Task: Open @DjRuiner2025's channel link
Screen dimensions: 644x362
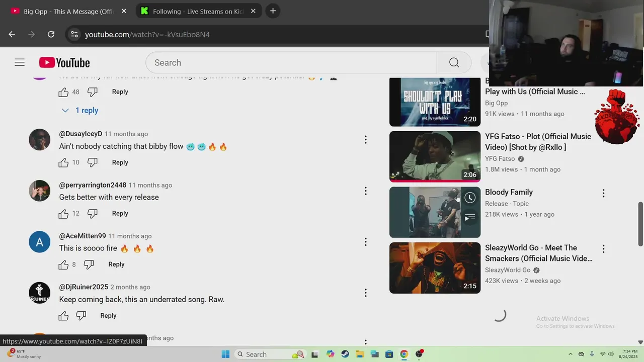Action: click(x=84, y=287)
